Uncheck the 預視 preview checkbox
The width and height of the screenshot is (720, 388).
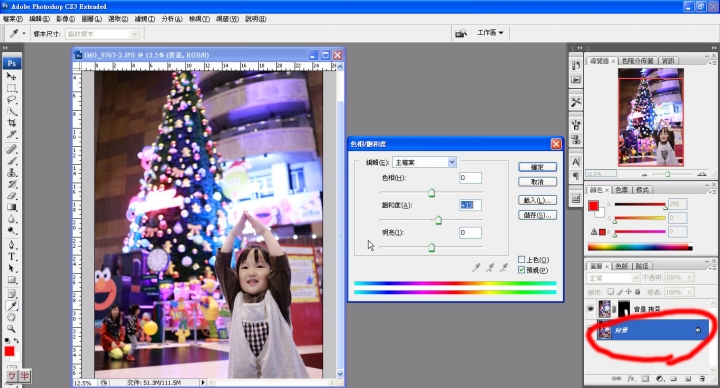point(522,270)
